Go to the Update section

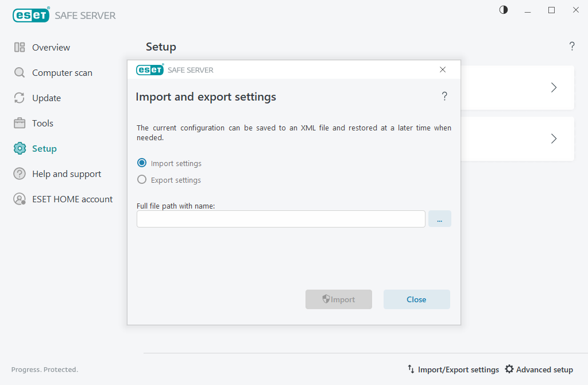coord(47,98)
